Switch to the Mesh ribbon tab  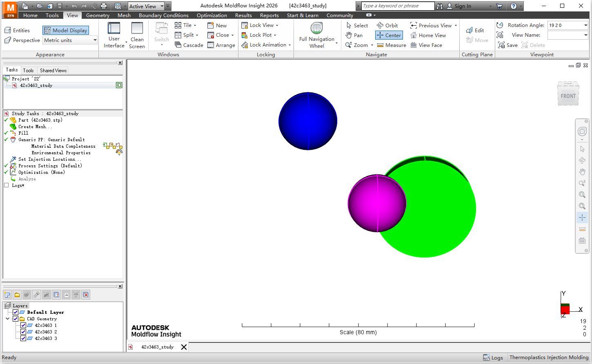124,16
